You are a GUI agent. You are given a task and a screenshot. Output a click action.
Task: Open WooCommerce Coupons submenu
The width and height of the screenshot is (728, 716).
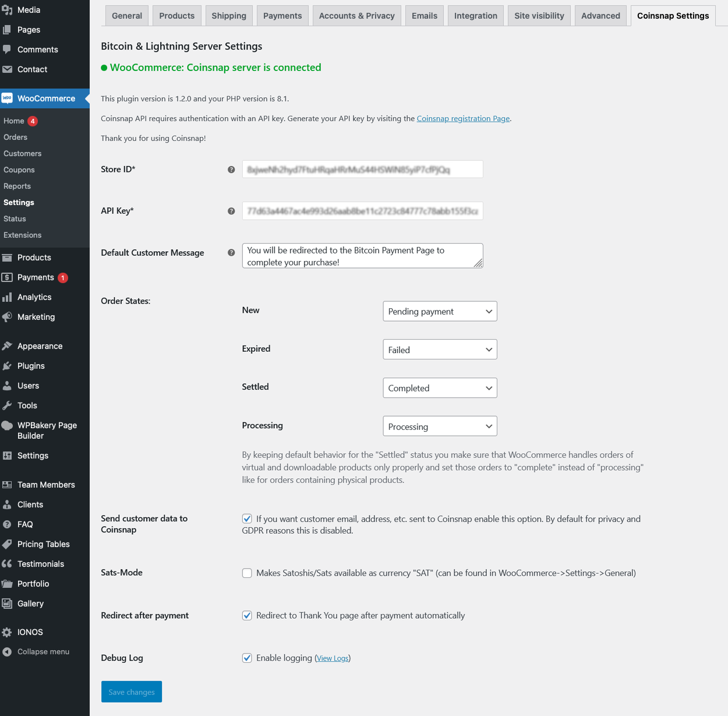[19, 170]
